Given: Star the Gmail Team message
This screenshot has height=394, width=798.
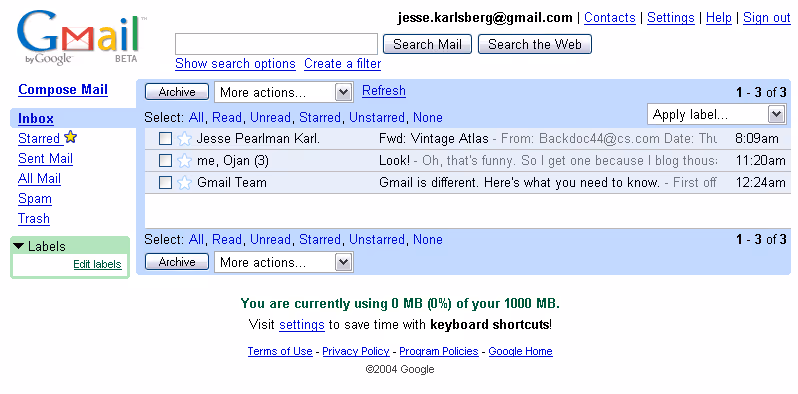Looking at the screenshot, I should 184,182.
